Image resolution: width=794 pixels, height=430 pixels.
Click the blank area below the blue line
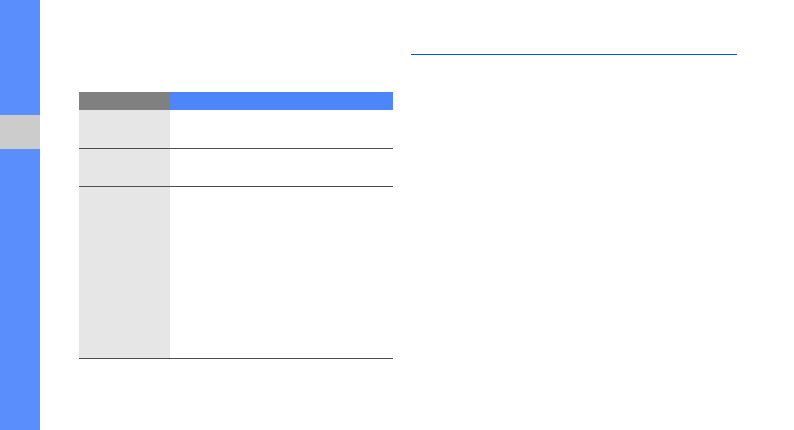pos(573,220)
